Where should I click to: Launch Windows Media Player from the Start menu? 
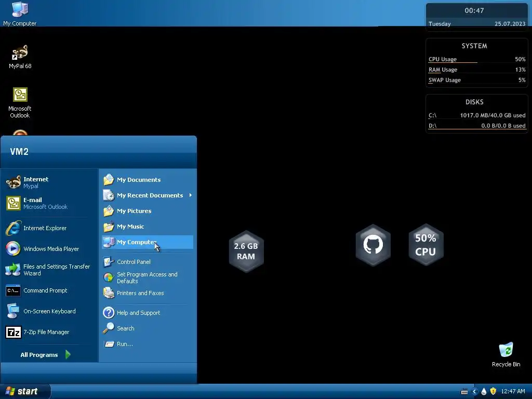coord(49,249)
